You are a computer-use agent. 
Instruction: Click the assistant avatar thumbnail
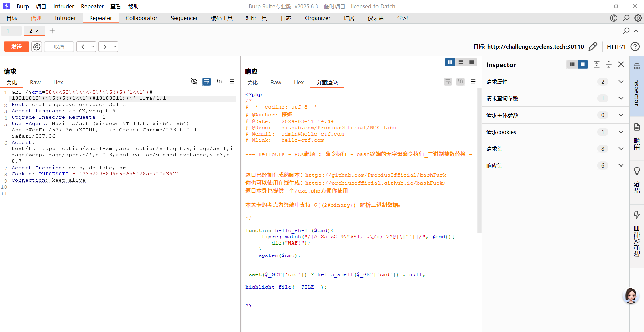pyautogui.click(x=631, y=296)
